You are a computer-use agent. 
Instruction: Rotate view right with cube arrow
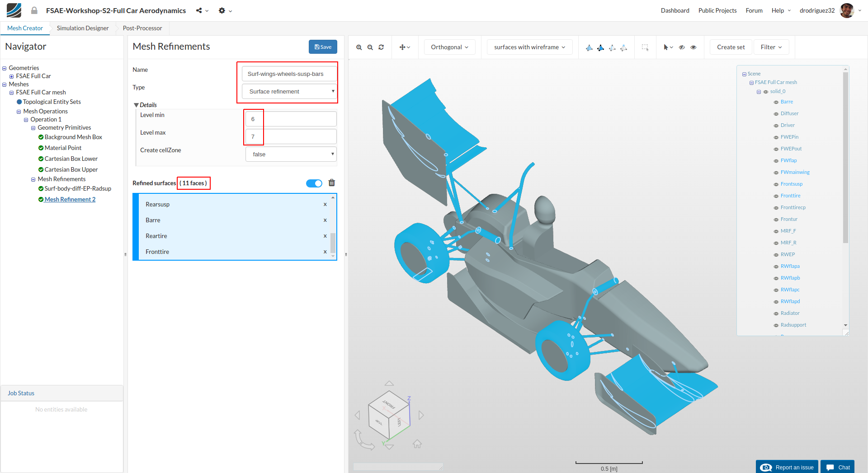(421, 415)
